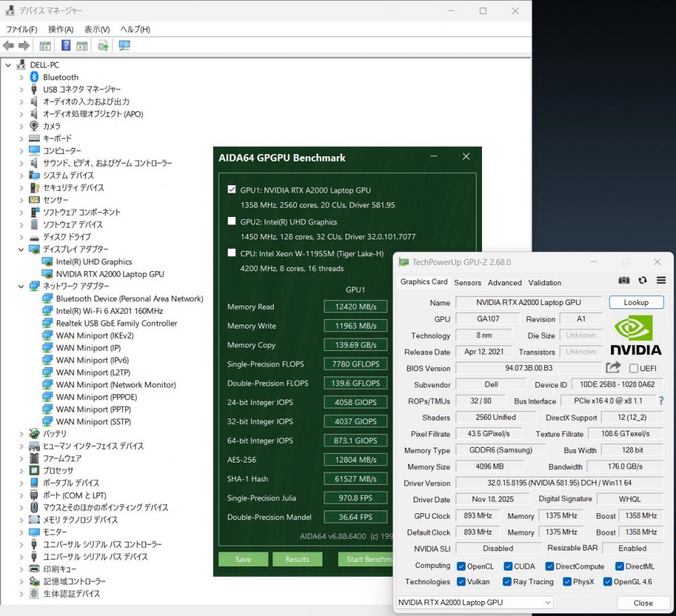676x616 pixels.
Task: Collapse the ディスプレイ アダプター tree node
Action: (21, 250)
